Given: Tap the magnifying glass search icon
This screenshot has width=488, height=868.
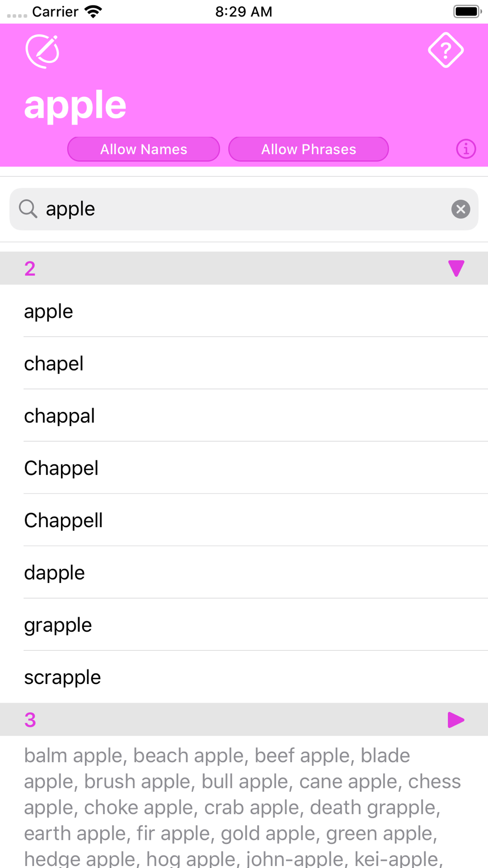Looking at the screenshot, I should [28, 209].
